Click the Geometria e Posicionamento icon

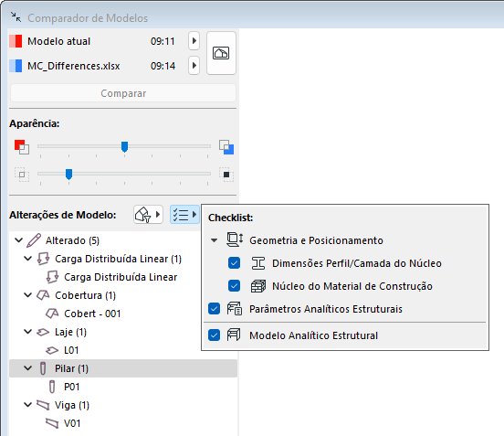(x=235, y=239)
